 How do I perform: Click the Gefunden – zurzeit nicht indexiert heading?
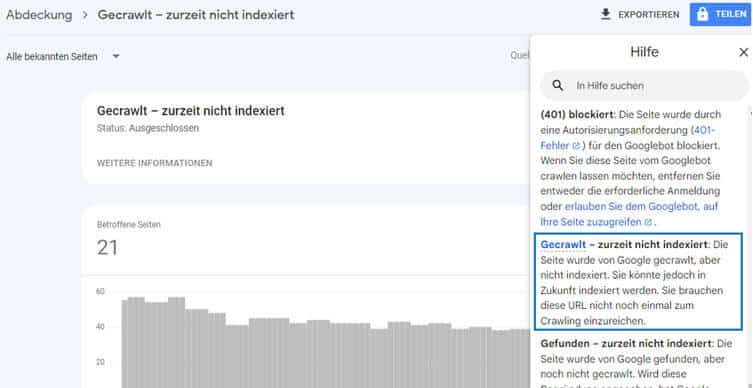pyautogui.click(x=626, y=343)
